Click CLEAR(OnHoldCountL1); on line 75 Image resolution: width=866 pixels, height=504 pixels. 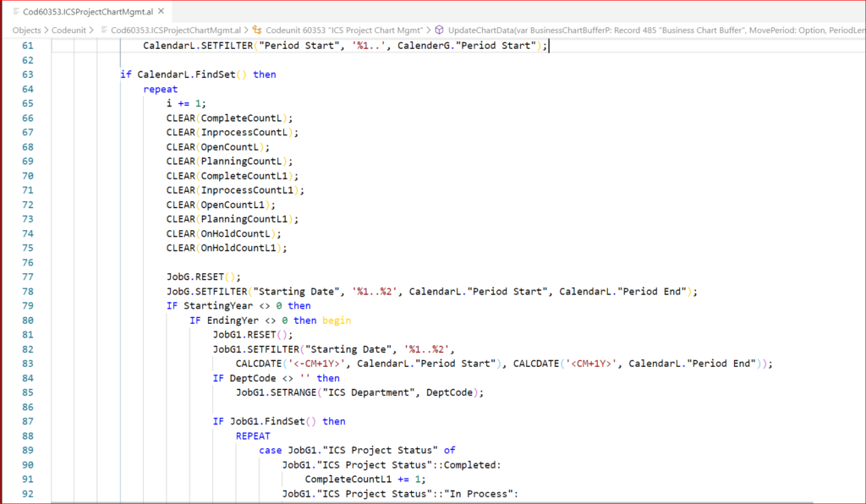coord(227,249)
